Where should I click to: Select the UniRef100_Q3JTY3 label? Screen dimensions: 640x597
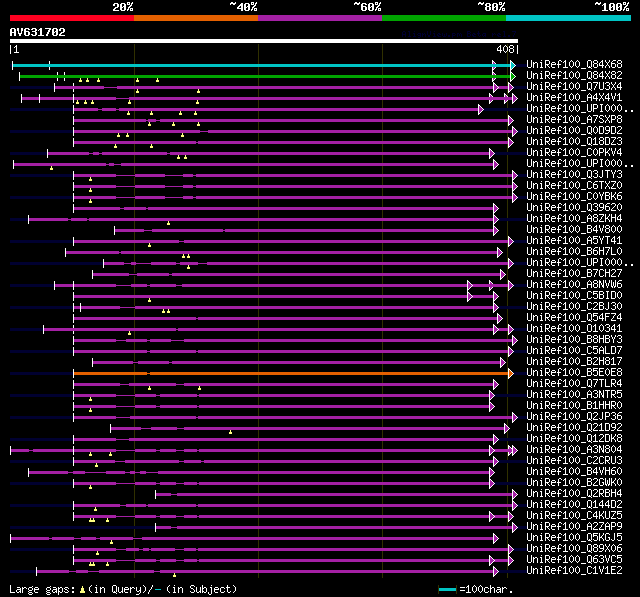click(574, 175)
